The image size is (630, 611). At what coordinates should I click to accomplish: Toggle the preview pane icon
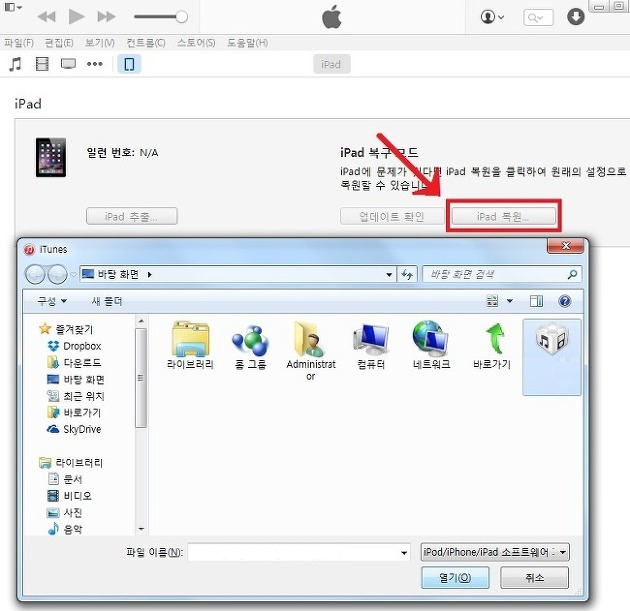click(536, 301)
